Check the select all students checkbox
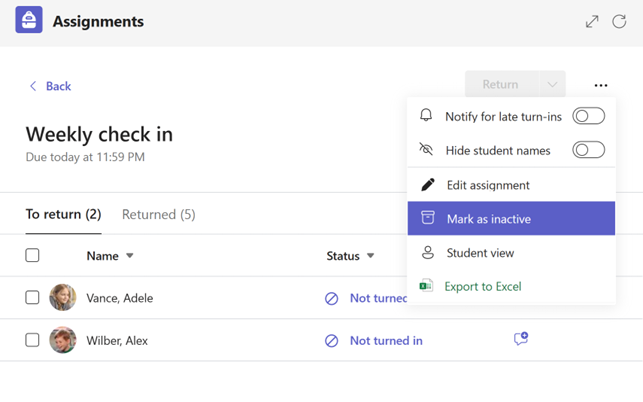 (x=32, y=255)
